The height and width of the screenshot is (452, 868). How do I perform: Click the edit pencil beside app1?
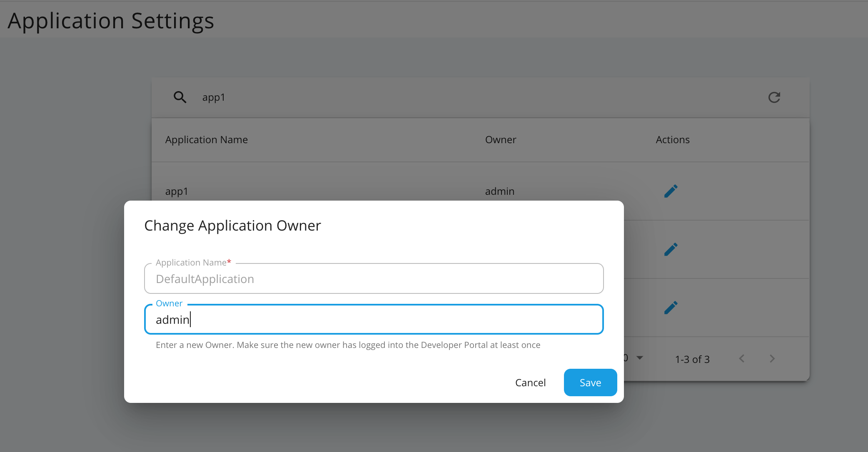671,191
